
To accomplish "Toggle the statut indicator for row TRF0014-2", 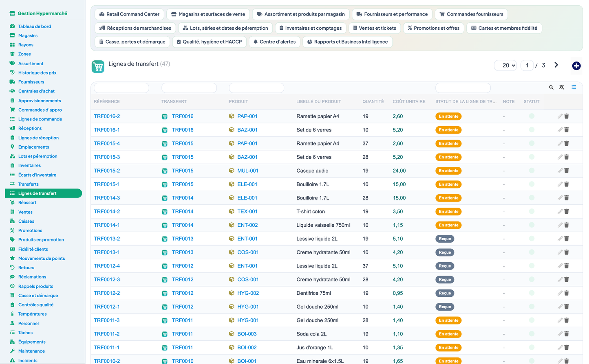I will pos(532,211).
